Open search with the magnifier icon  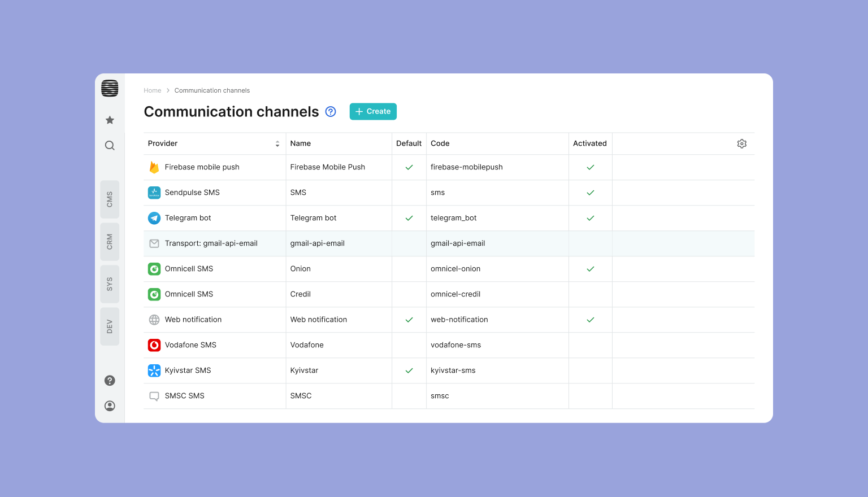tap(110, 146)
